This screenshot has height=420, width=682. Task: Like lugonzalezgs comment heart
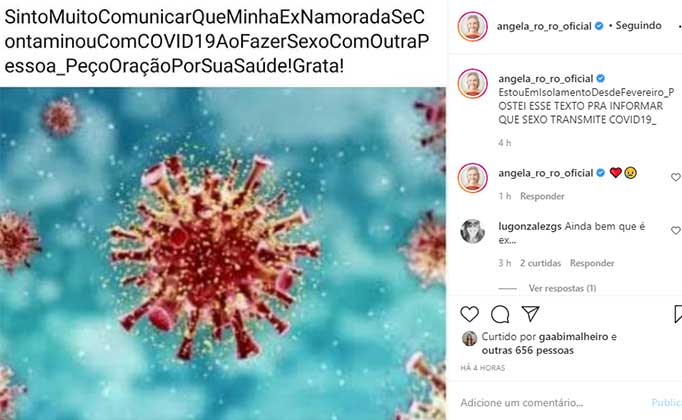[675, 230]
